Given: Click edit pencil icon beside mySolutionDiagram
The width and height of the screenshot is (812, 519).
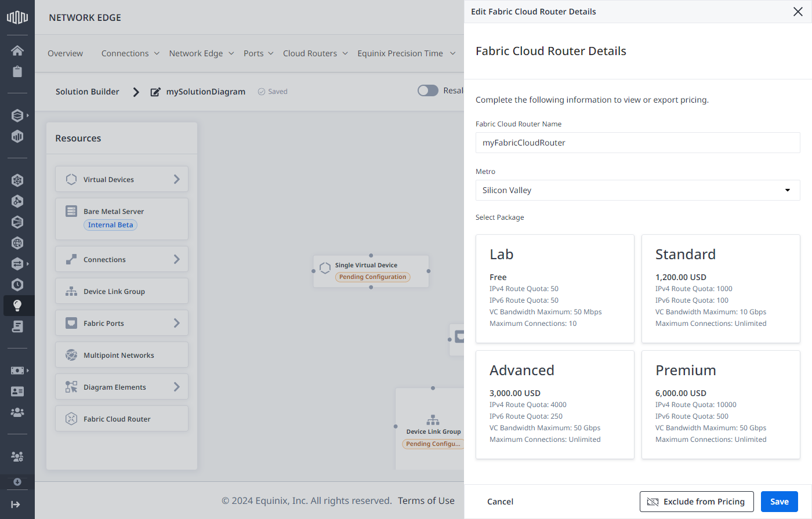Looking at the screenshot, I should pos(155,92).
